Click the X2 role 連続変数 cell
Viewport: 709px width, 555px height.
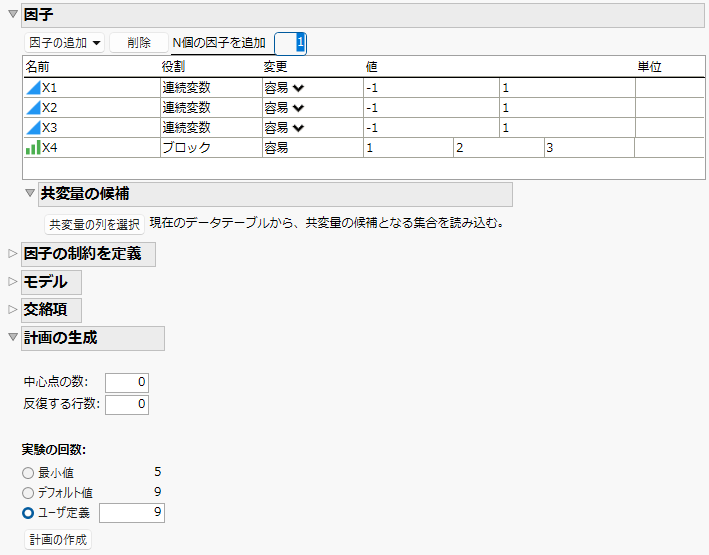[211, 108]
